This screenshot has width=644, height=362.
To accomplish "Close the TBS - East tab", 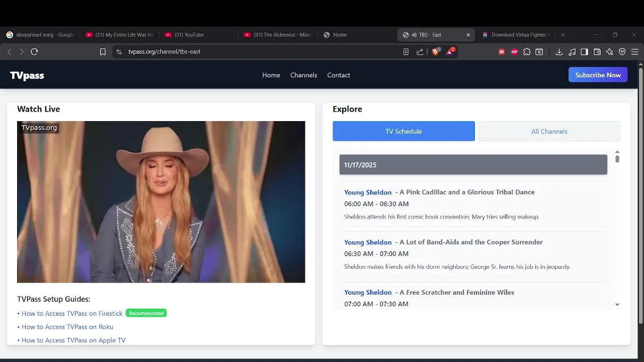I will (x=468, y=35).
